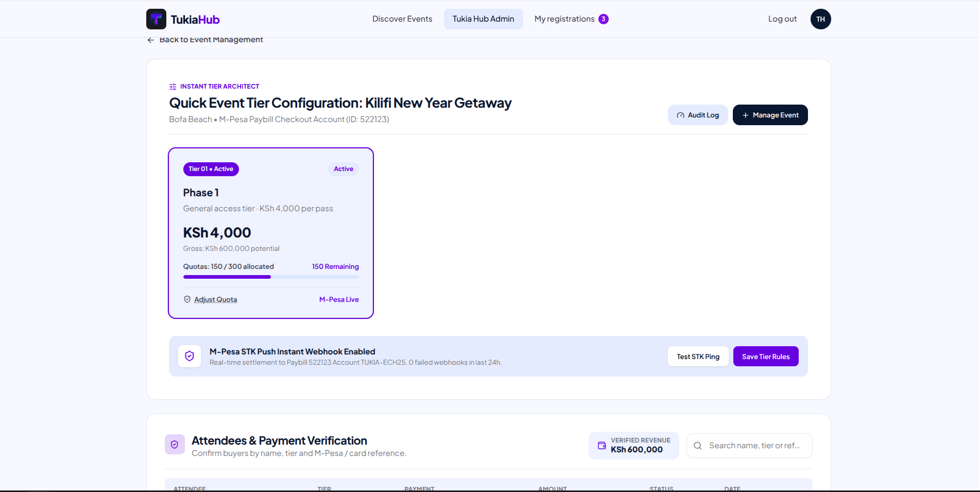Click the Bofa Beach Paybill subtitle
The width and height of the screenshot is (980, 492).
pos(279,120)
